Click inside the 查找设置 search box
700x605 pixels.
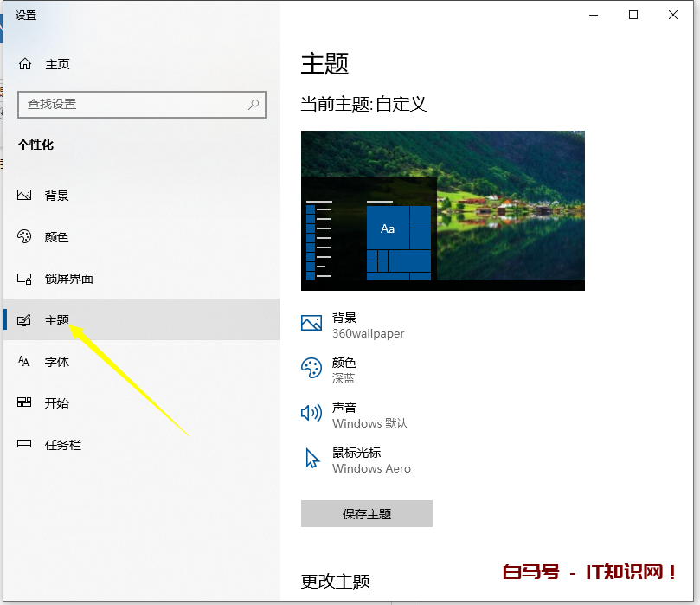[130, 104]
